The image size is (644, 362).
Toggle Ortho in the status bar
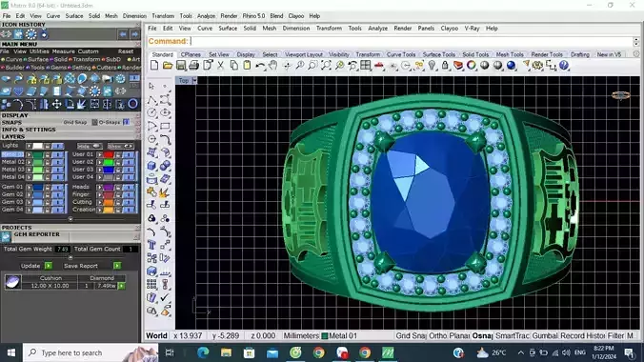437,335
